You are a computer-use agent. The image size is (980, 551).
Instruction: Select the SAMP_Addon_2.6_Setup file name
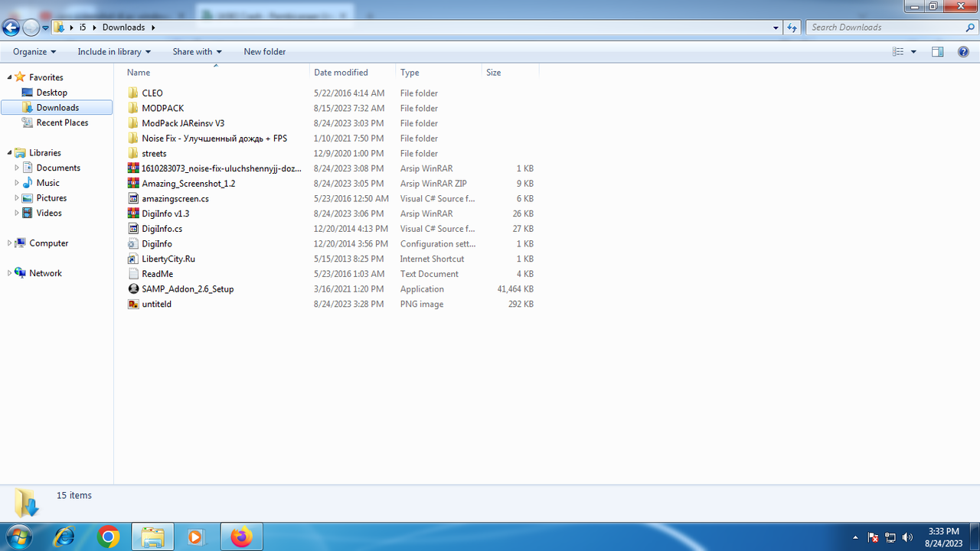coord(188,289)
